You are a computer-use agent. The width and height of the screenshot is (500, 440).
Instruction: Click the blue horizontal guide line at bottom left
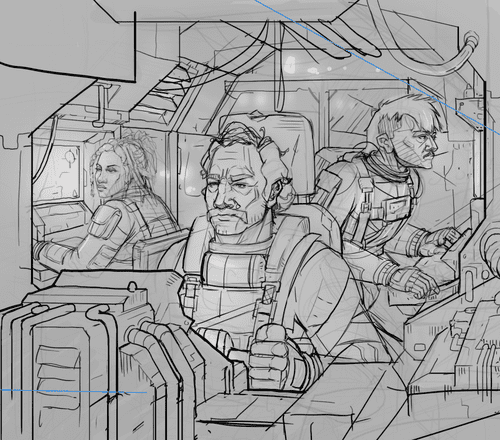73,391
